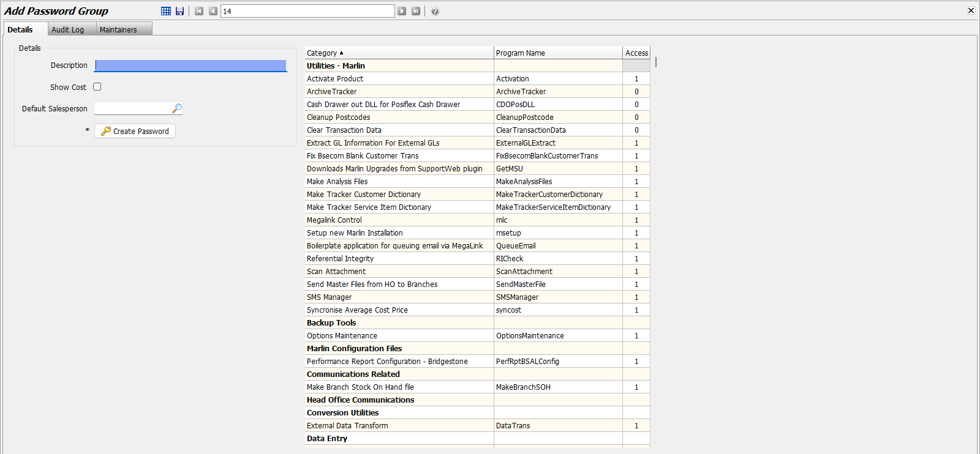
Task: Select Syncronise Average Cost Price row
Action: (x=477, y=310)
